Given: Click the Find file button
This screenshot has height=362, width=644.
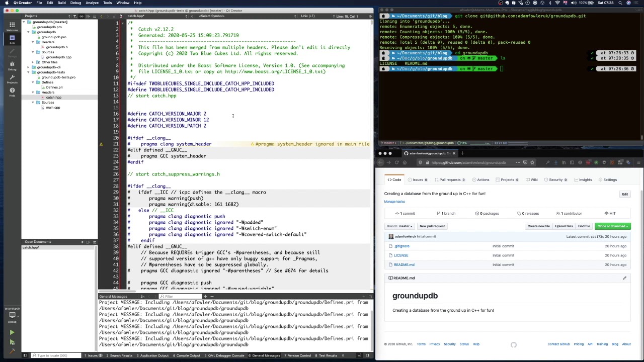Looking at the screenshot, I should tap(584, 226).
